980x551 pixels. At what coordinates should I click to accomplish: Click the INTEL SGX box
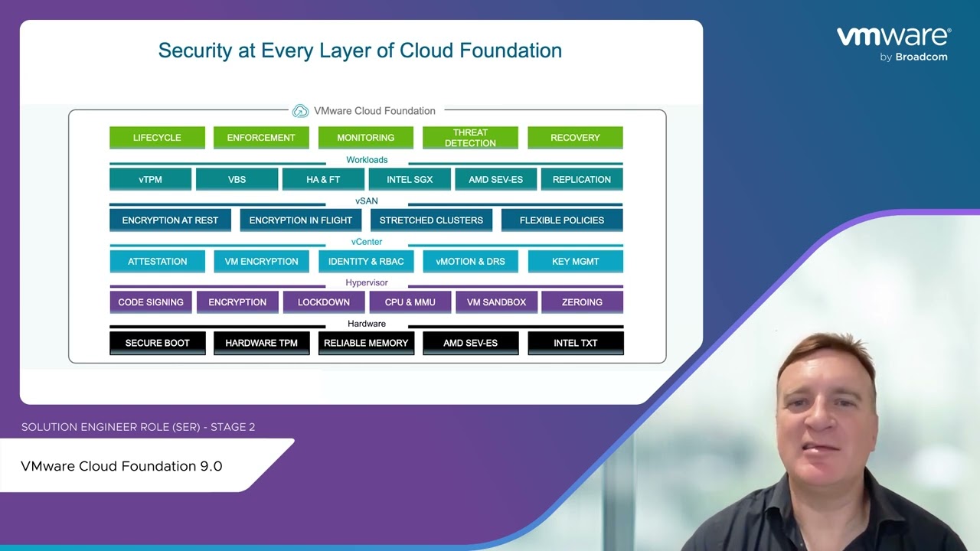(410, 179)
